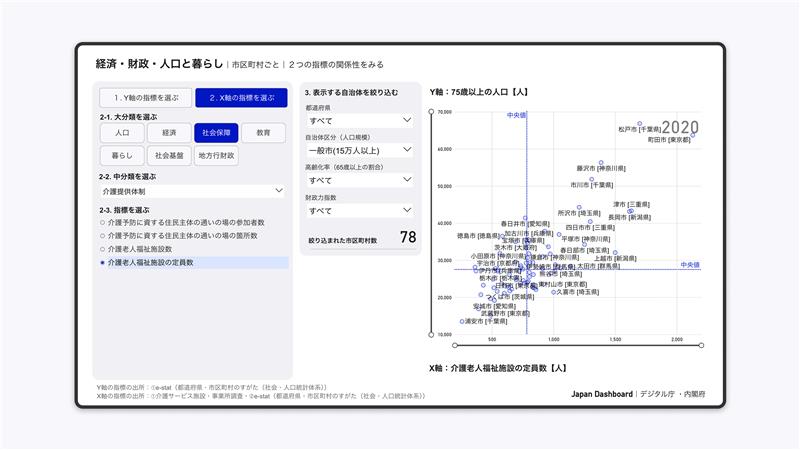Click the 松戸市 [千葉県] data point label
800x450 pixels.
click(640, 130)
